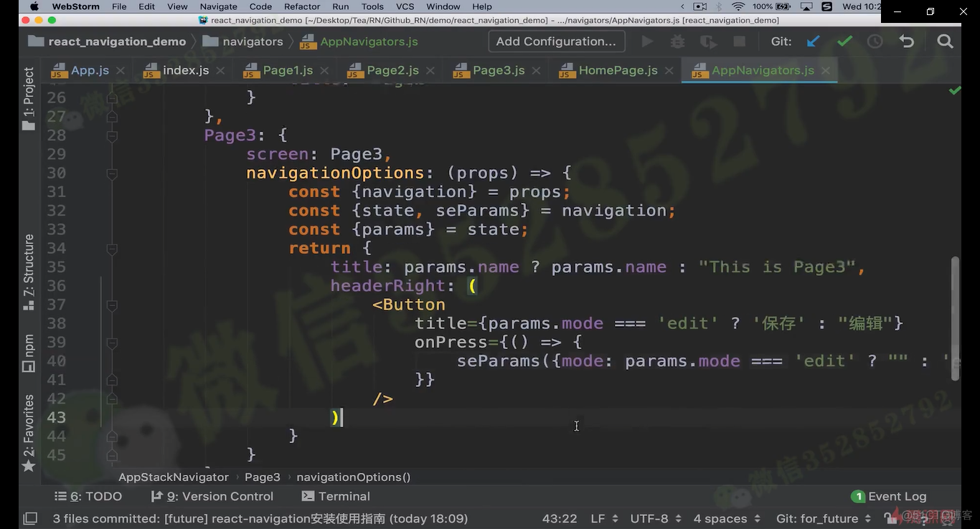Image resolution: width=980 pixels, height=529 pixels.
Task: Collapse the return block at line 34
Action: click(112, 248)
